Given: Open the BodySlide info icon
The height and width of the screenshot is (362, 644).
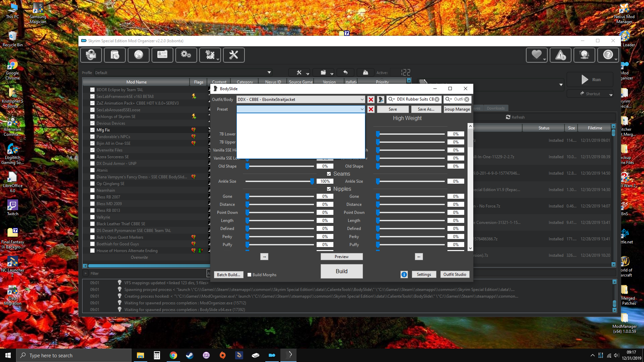Looking at the screenshot, I should pos(404,275).
